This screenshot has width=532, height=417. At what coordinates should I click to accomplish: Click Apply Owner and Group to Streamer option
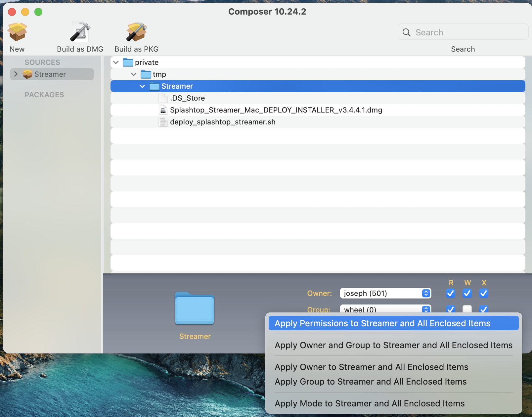[x=393, y=345]
